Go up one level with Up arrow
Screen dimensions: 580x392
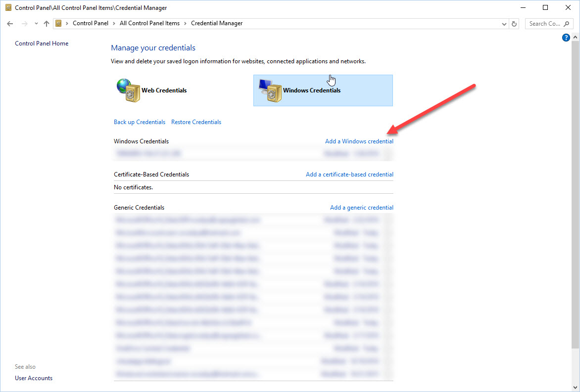(46, 24)
